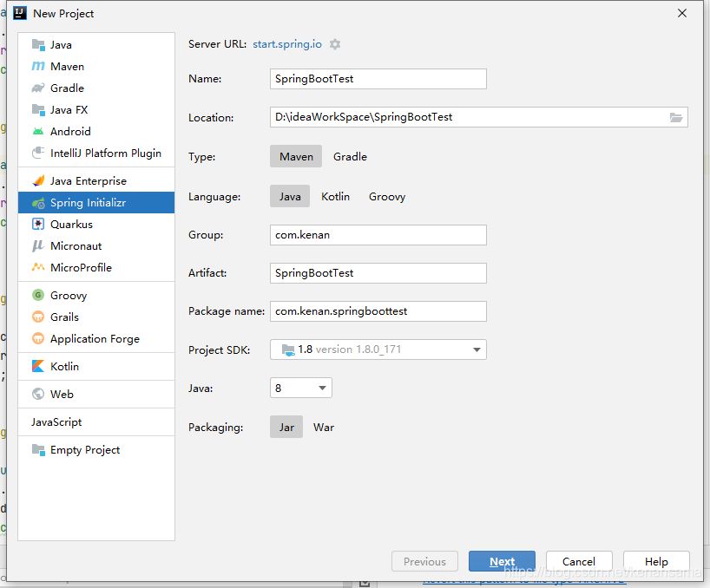Select War packaging

tap(324, 427)
